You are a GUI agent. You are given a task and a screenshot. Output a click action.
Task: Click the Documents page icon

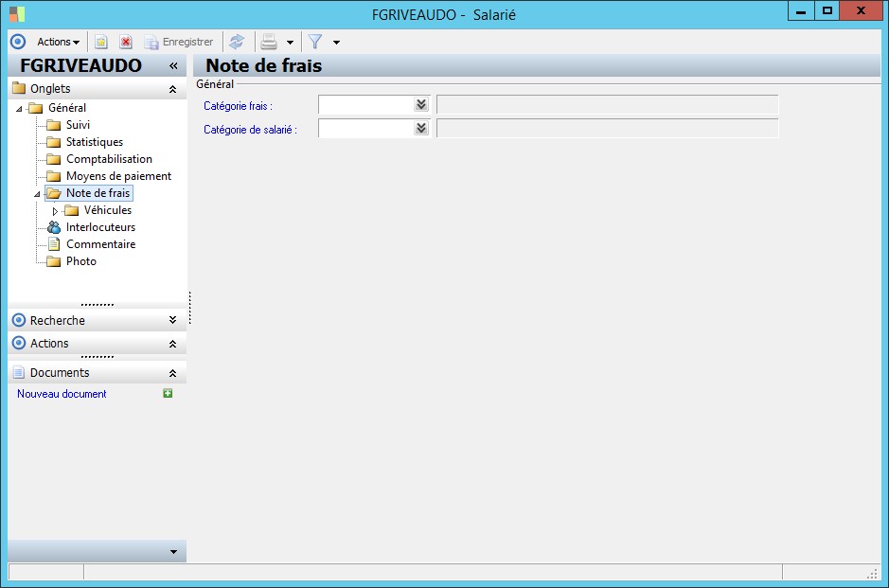click(19, 372)
